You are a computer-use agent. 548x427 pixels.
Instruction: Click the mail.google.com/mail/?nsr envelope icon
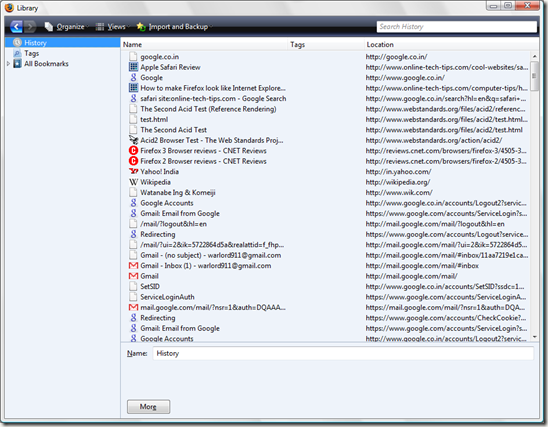[x=133, y=307]
